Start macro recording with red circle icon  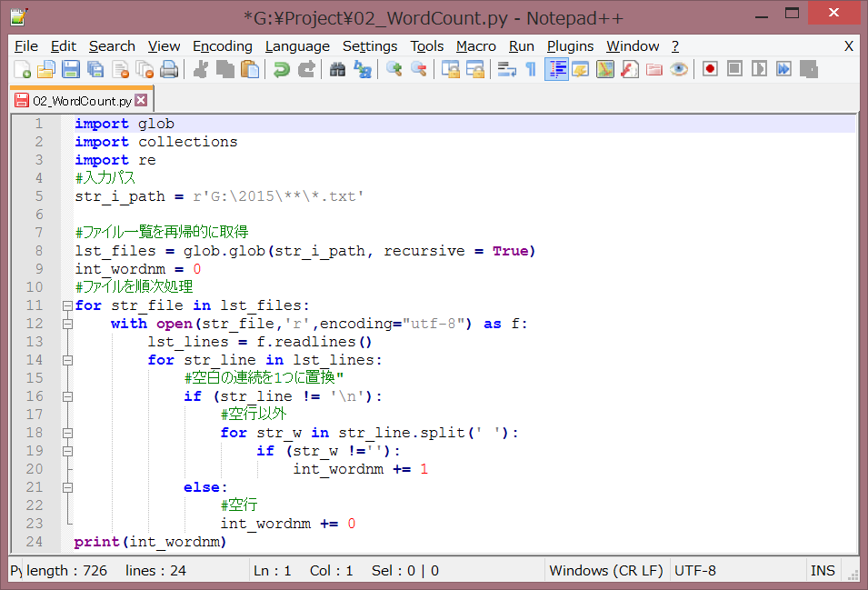(x=710, y=69)
